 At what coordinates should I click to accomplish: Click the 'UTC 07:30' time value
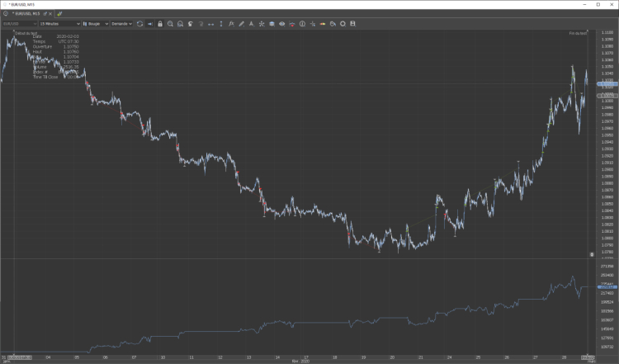[x=69, y=41]
